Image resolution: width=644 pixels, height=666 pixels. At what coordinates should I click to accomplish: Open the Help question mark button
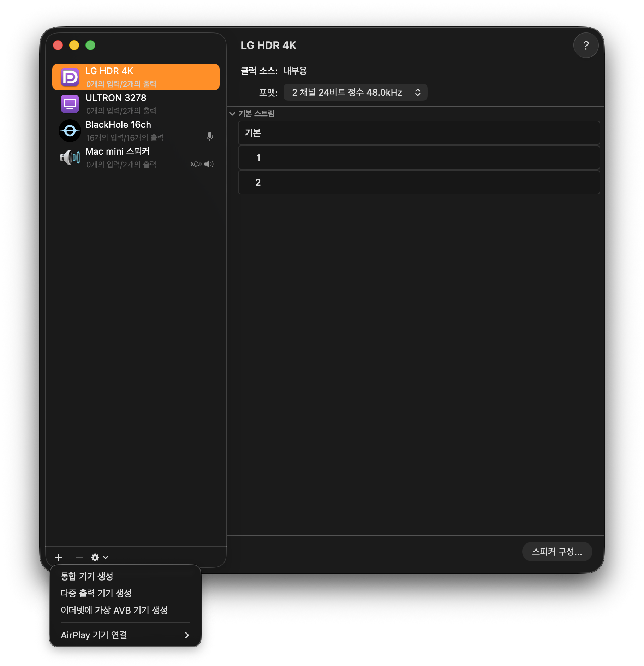[586, 45]
